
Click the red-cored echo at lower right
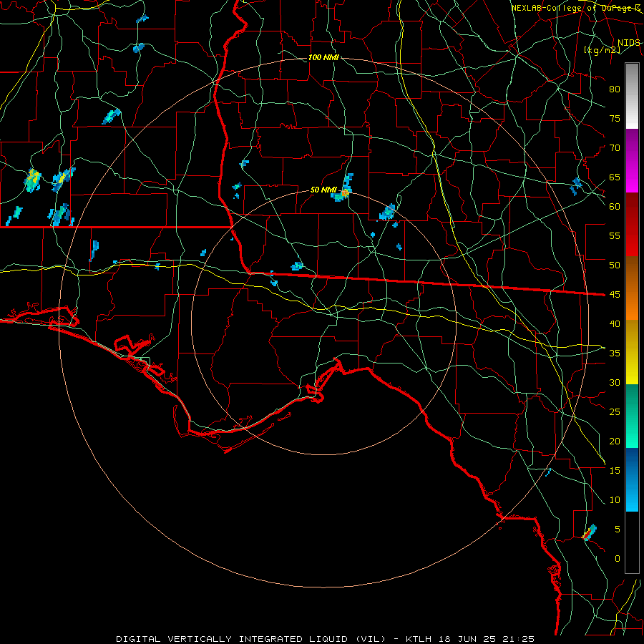[x=590, y=532]
